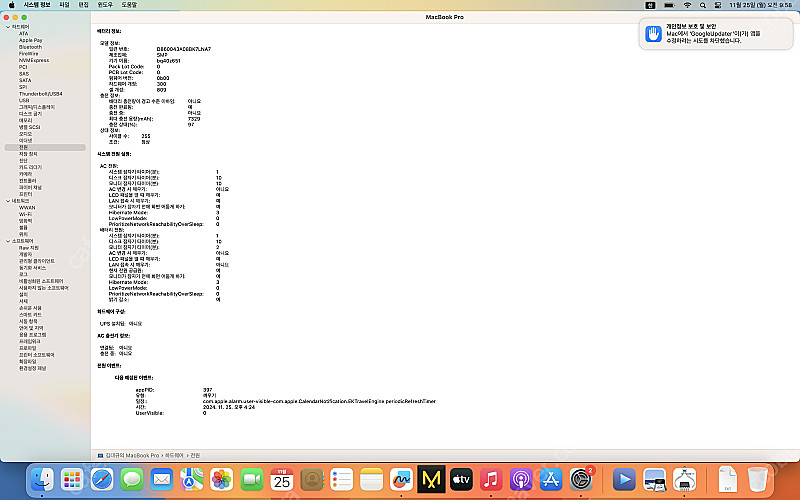
Task: Open the 도움말 menu
Action: [129, 5]
